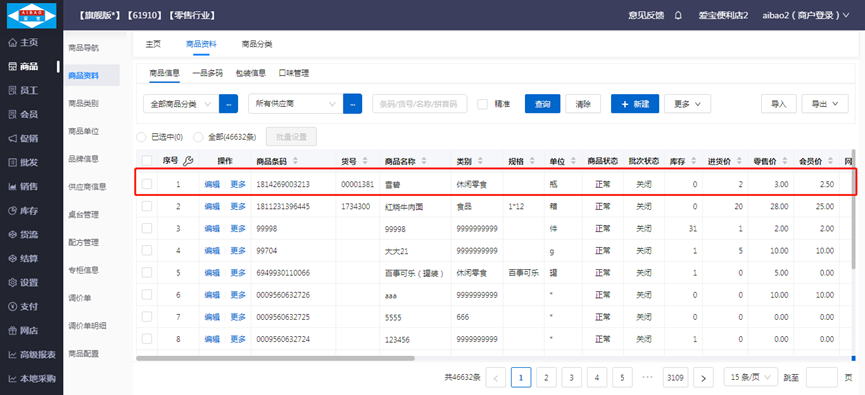Check the row for 雪碧
This screenshot has width=865, height=395.
click(x=147, y=184)
